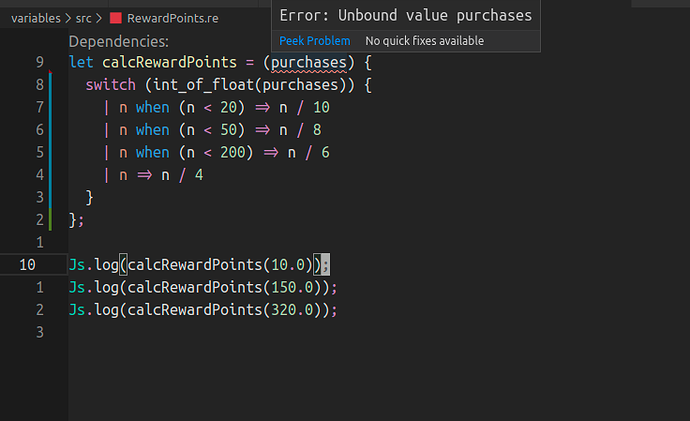Viewport: 690px width, 421px height.
Task: Place cursor in the Js.log call with 320.0
Action: click(x=202, y=309)
